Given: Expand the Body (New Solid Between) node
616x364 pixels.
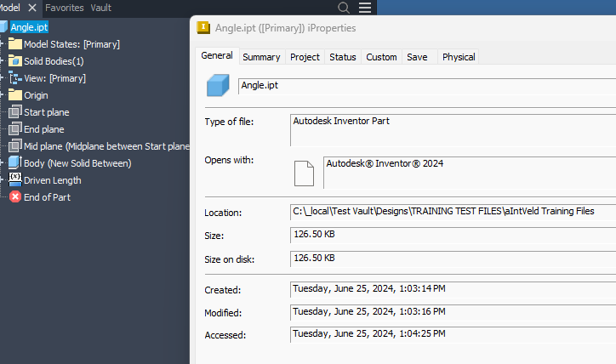Looking at the screenshot, I should 2,163.
